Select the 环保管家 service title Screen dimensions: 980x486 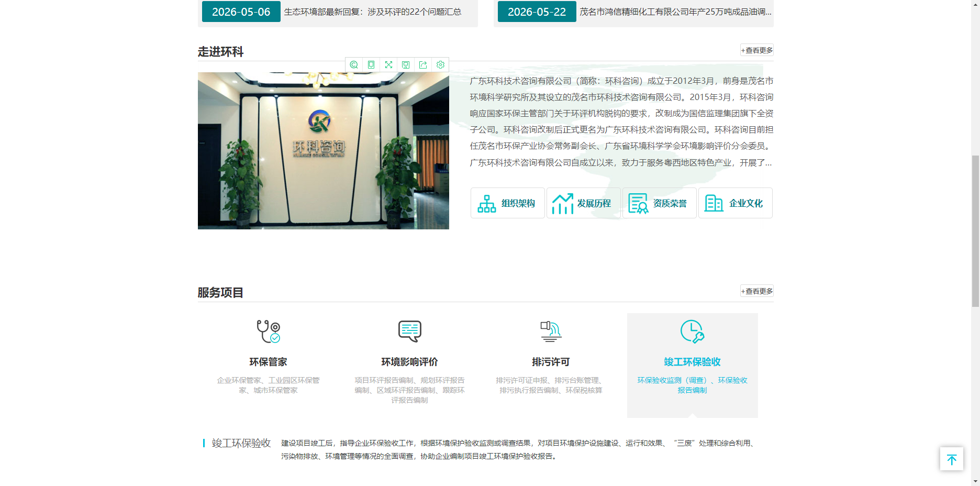268,362
